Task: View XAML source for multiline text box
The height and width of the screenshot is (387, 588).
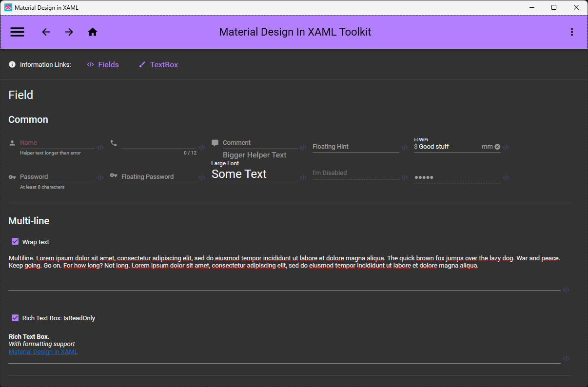Action: [x=566, y=290]
